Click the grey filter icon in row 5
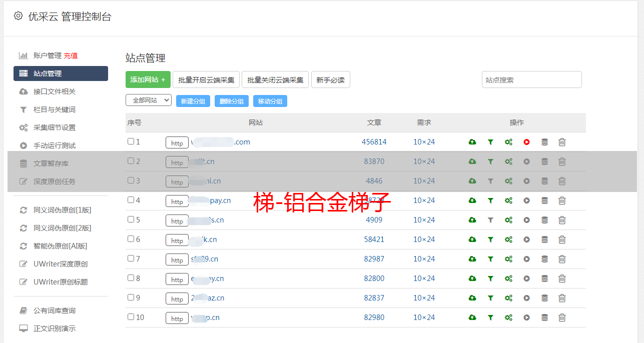Screen dimensions: 644x343 [490, 220]
